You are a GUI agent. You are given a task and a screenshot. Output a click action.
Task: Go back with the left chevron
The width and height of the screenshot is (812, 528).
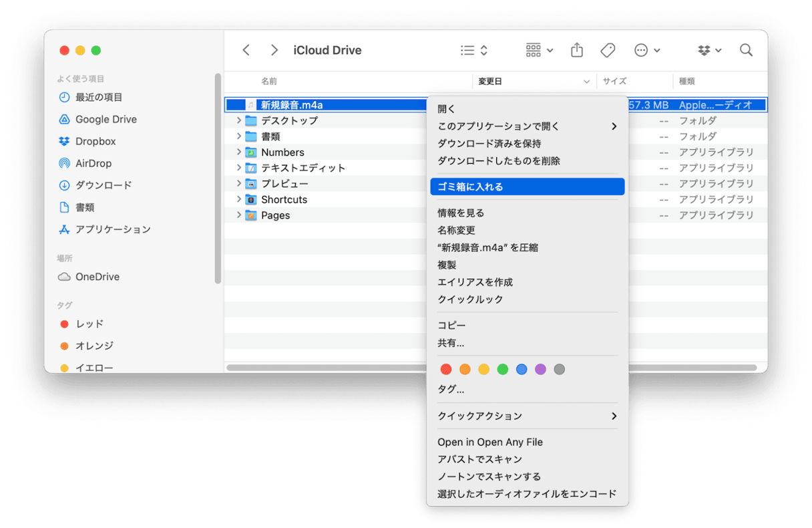click(246, 50)
